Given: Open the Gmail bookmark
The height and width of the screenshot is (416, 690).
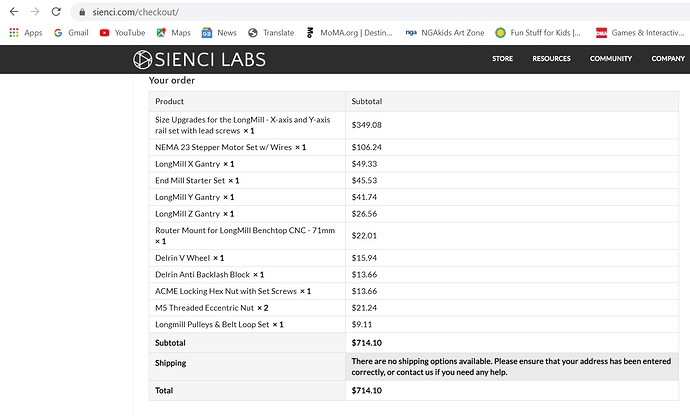Looking at the screenshot, I should pos(71,33).
